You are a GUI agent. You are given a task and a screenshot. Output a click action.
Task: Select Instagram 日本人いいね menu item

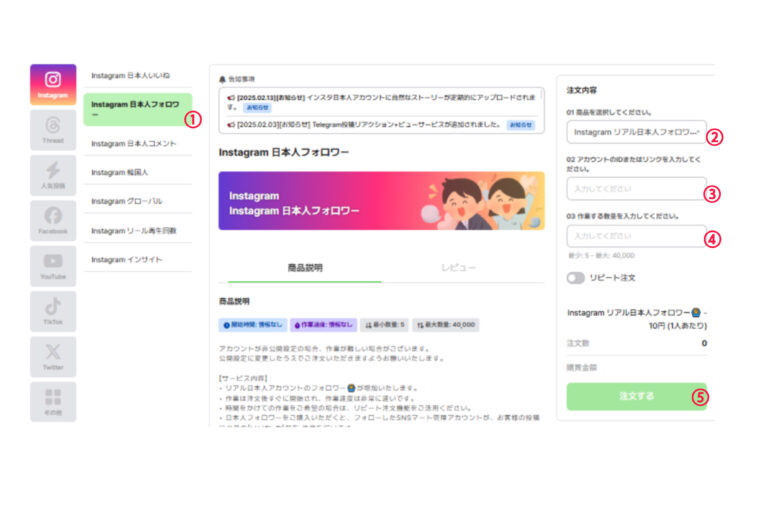coord(138,76)
